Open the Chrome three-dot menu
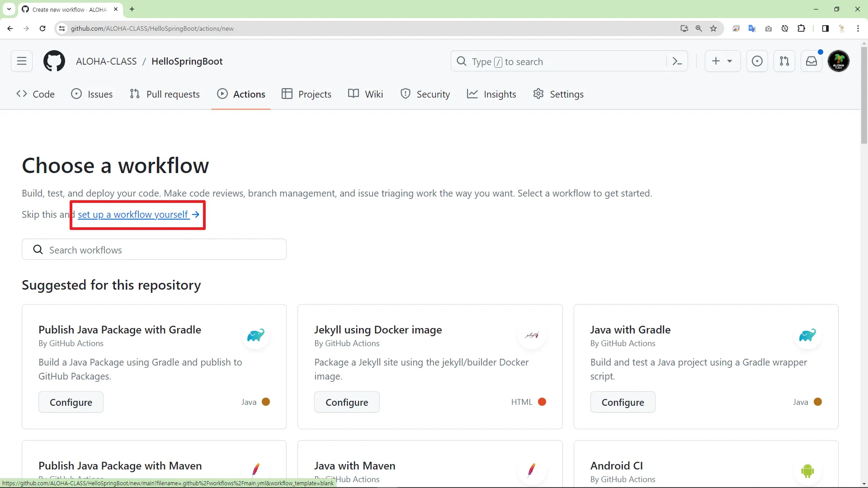Viewport: 868px width, 488px height. click(x=858, y=28)
